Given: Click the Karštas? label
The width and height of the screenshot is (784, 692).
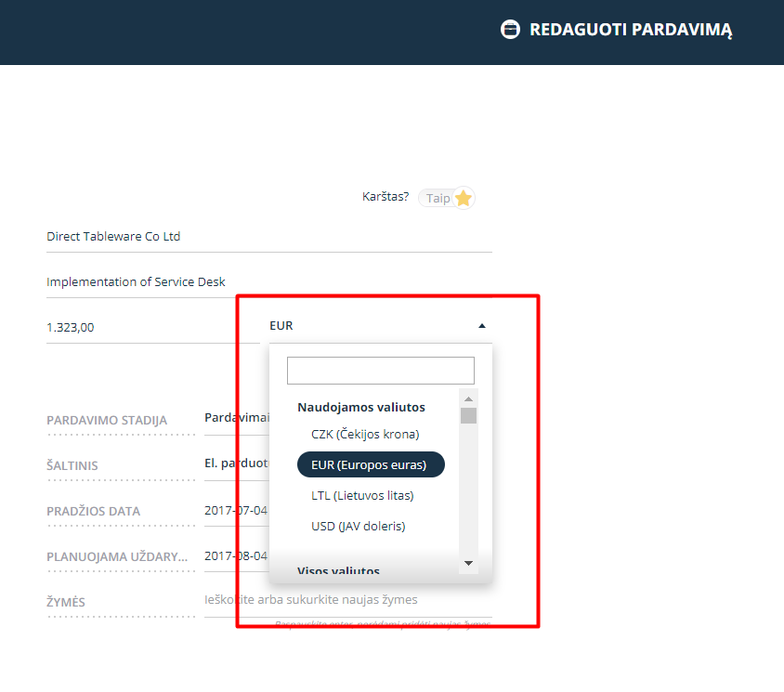Looking at the screenshot, I should (x=385, y=197).
